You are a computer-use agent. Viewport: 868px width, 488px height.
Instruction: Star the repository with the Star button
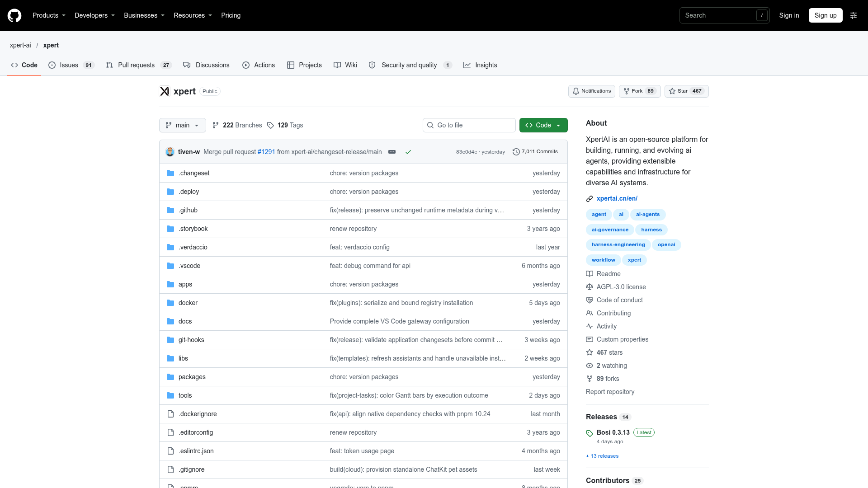(x=686, y=91)
